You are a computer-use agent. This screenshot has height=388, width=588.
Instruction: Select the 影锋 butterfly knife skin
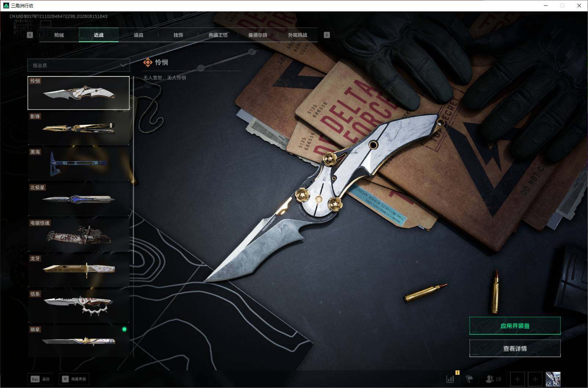click(x=79, y=128)
